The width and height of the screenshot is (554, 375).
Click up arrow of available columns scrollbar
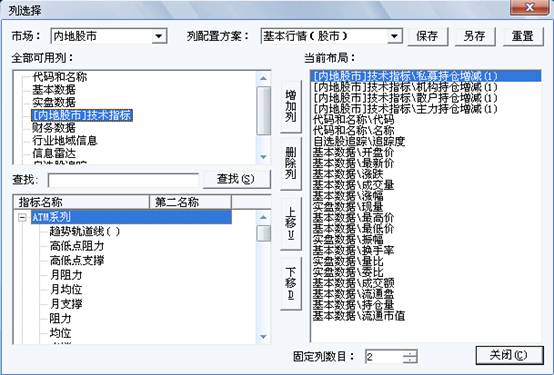click(x=263, y=78)
